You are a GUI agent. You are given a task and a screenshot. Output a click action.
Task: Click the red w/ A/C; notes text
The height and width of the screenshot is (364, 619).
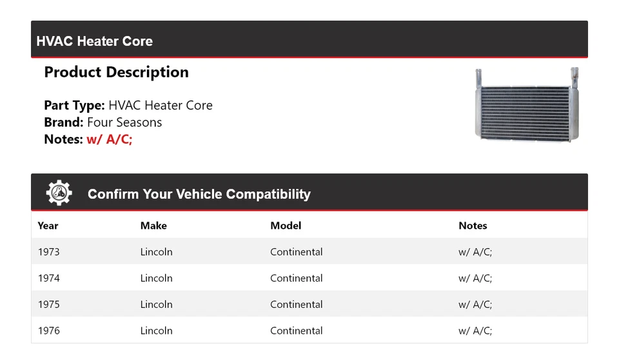[x=109, y=139]
